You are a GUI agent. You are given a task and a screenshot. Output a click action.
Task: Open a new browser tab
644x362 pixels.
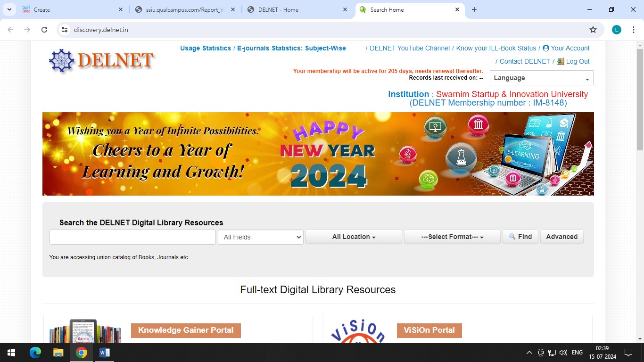(x=474, y=9)
